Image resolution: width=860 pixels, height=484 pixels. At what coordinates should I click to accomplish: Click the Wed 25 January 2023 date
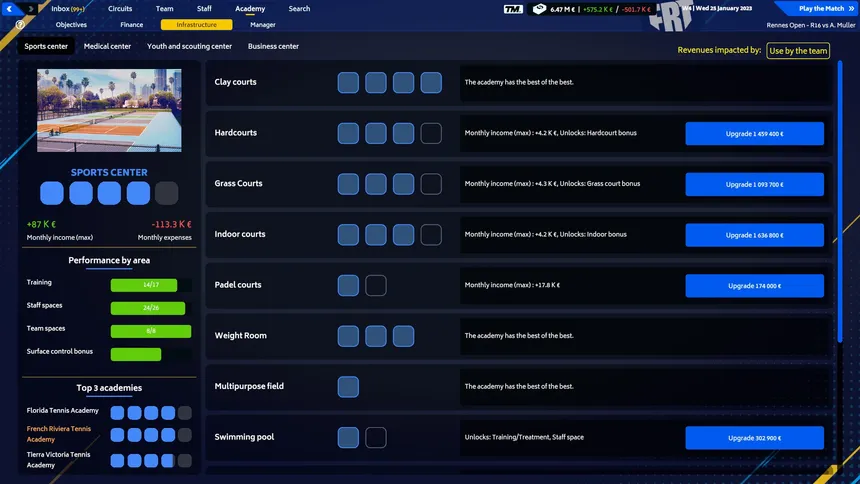click(724, 8)
